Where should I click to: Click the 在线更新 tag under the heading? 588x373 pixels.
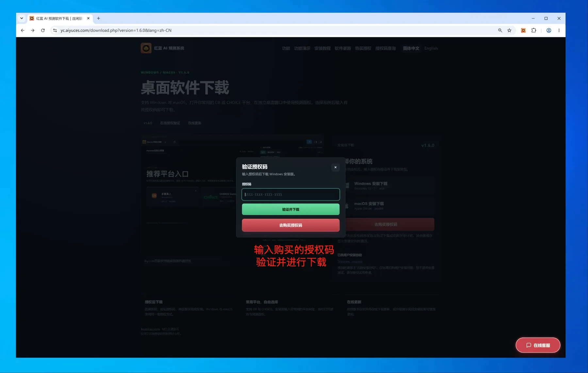(195, 123)
